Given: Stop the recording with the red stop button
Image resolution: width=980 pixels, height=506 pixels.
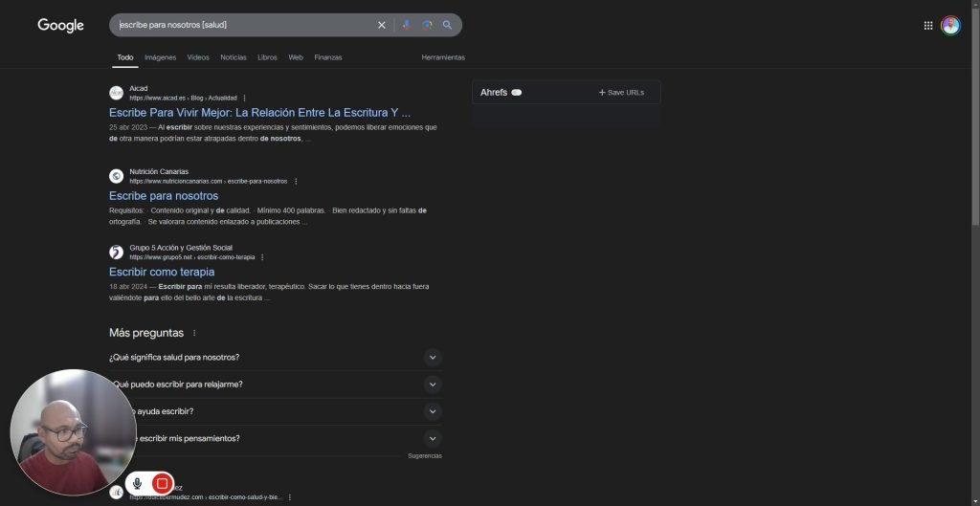Looking at the screenshot, I should (x=162, y=483).
